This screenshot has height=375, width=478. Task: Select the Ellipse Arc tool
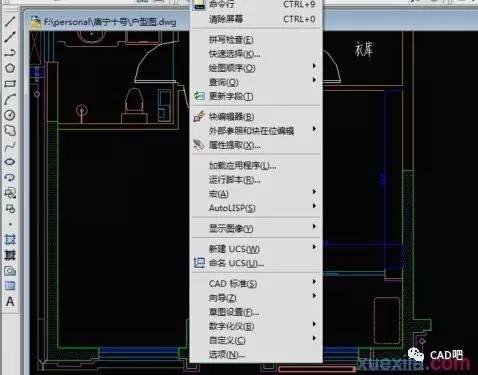pyautogui.click(x=10, y=177)
